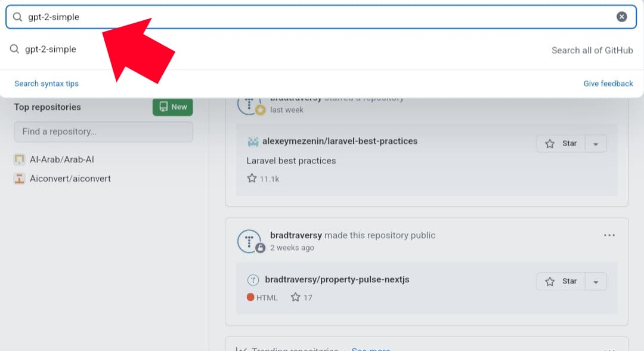Click the 11.1k stargazers count icon
Viewport: 644px width, 351px height.
coord(252,178)
